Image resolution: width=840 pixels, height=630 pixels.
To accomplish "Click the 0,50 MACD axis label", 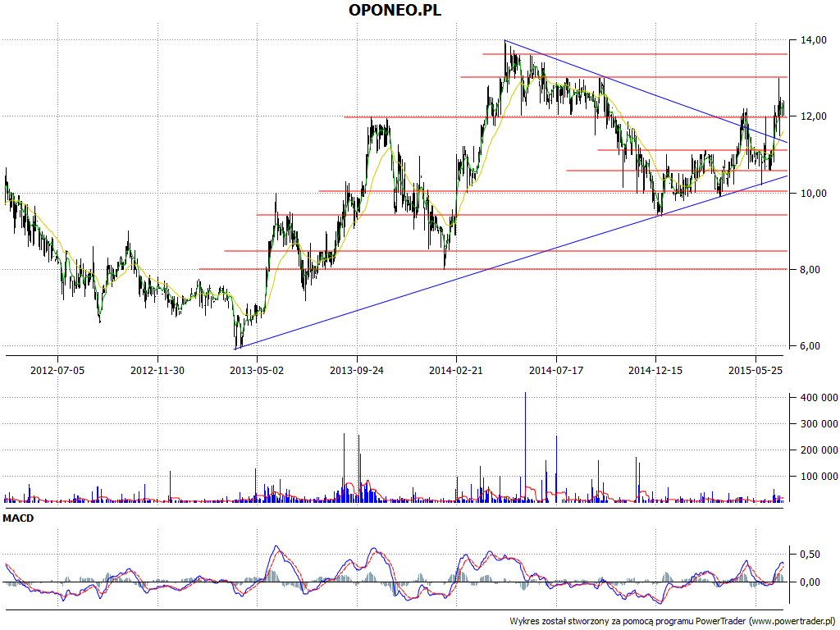I will (810, 555).
